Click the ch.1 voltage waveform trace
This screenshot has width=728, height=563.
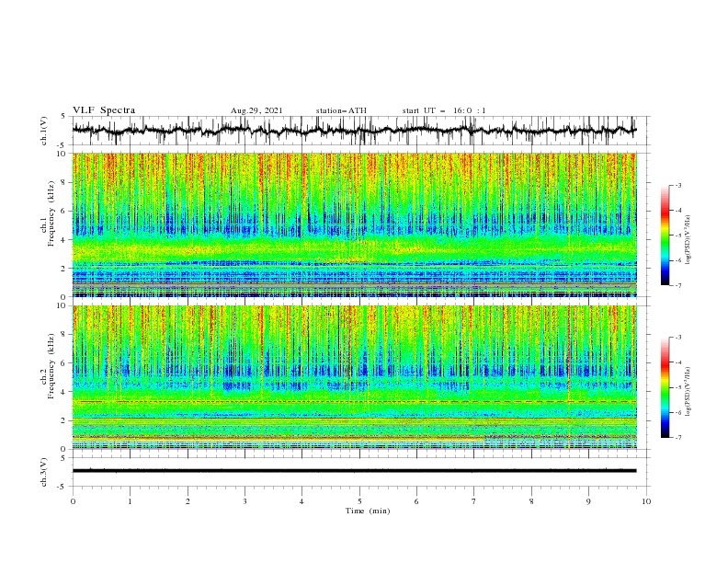[x=354, y=131]
